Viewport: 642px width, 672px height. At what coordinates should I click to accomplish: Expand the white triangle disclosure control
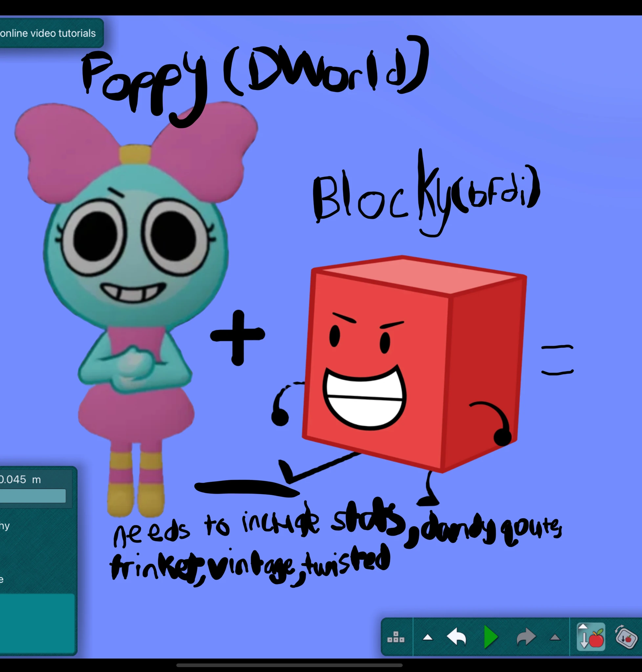point(428,637)
